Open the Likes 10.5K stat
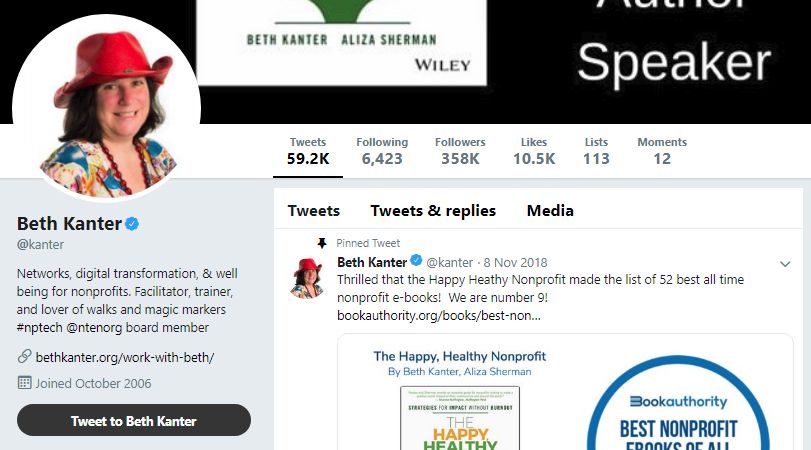811x450 pixels. [534, 151]
